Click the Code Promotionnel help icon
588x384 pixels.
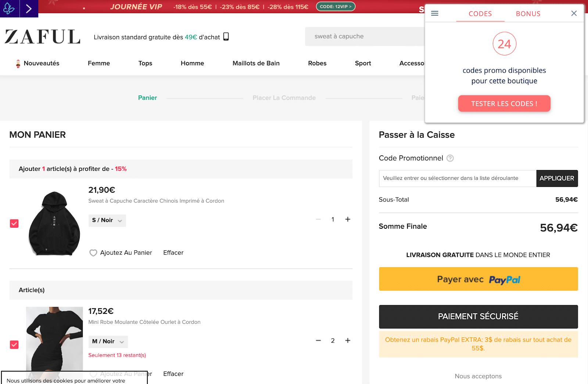450,158
